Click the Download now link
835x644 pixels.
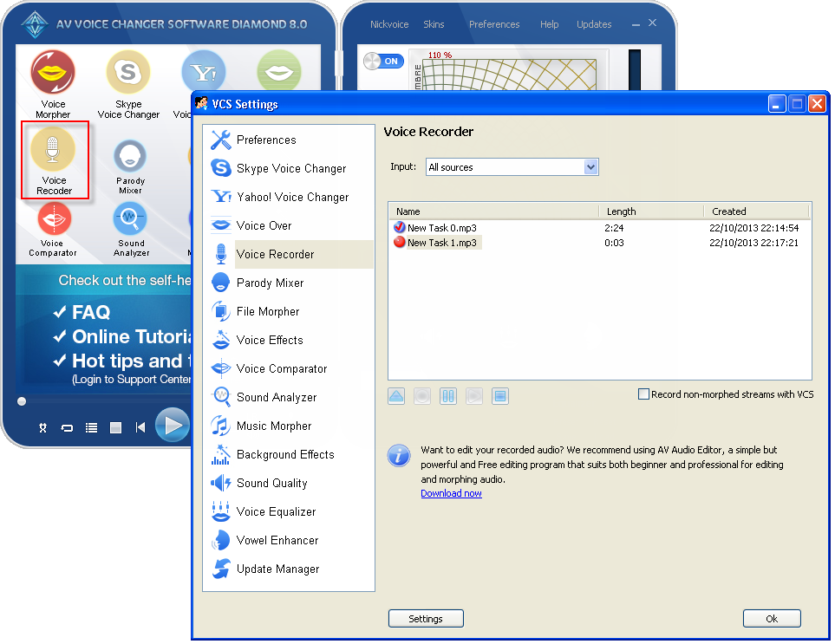451,492
